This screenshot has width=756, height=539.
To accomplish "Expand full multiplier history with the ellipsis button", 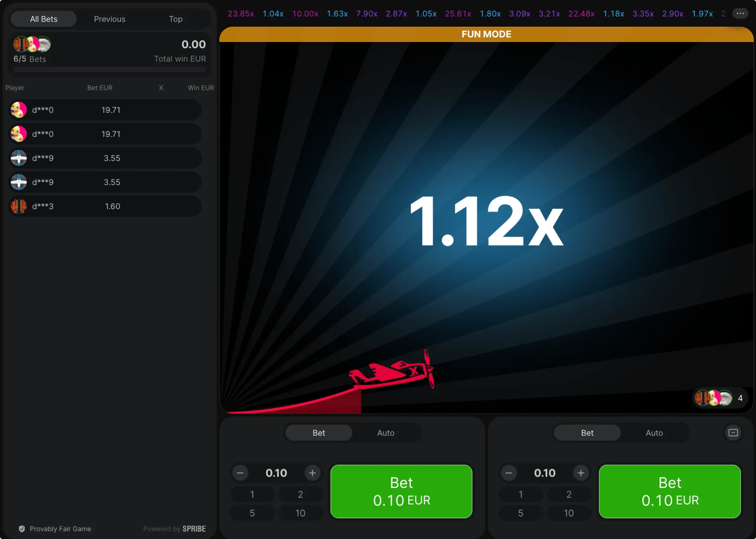I will tap(740, 13).
